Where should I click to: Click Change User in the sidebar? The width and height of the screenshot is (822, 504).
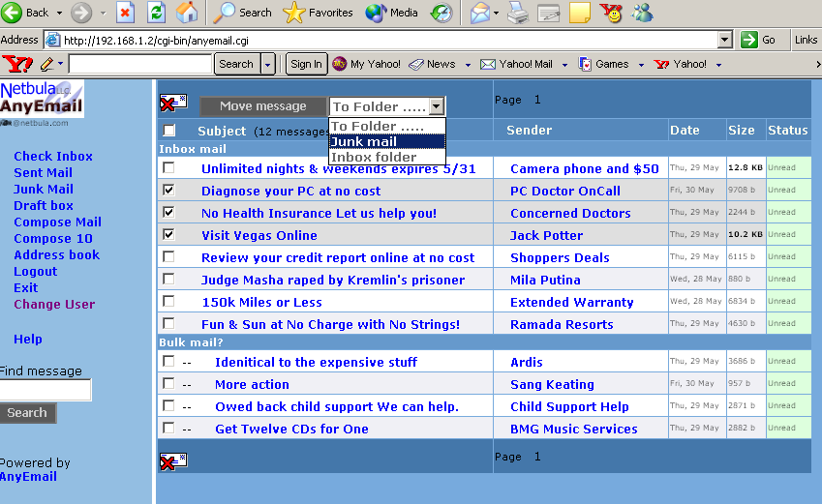click(54, 304)
